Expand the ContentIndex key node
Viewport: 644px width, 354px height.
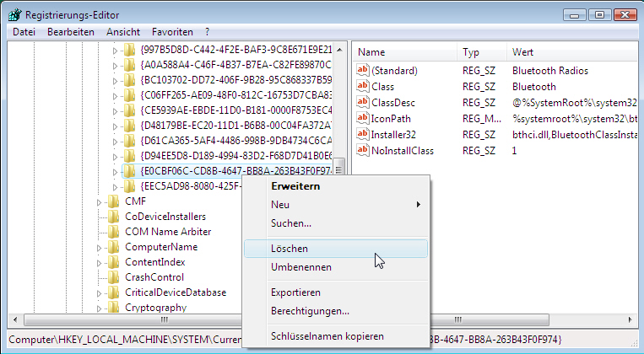[99, 263]
